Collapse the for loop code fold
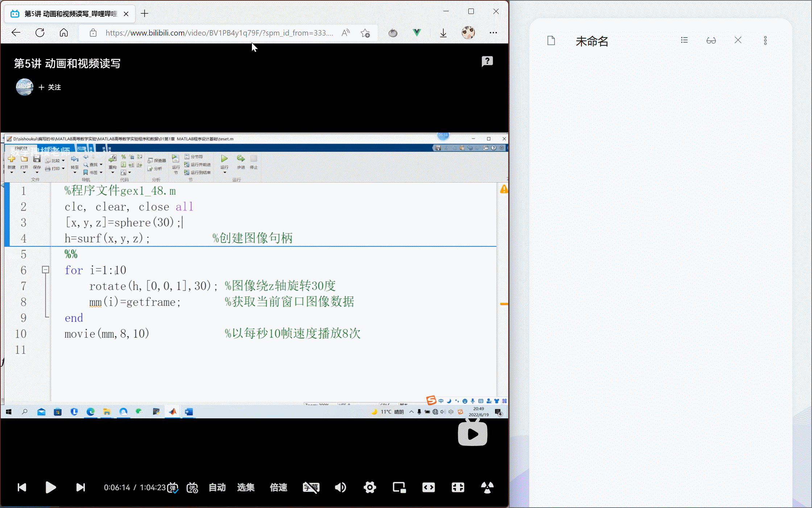This screenshot has height=508, width=812. coord(46,270)
